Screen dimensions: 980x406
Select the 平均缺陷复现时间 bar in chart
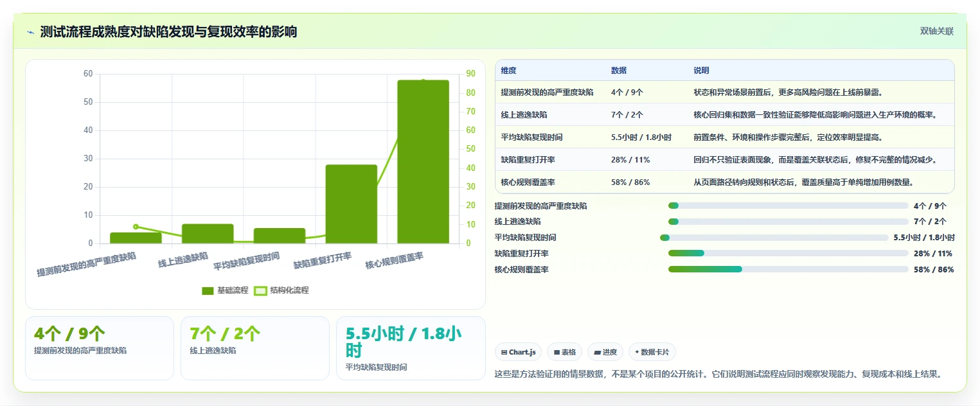pyautogui.click(x=280, y=236)
